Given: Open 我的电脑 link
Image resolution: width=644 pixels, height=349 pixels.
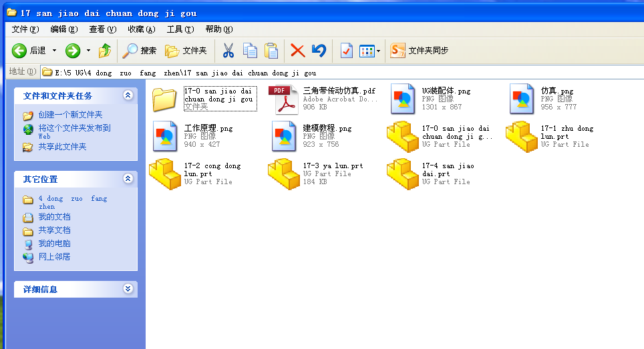Looking at the screenshot, I should (x=54, y=244).
